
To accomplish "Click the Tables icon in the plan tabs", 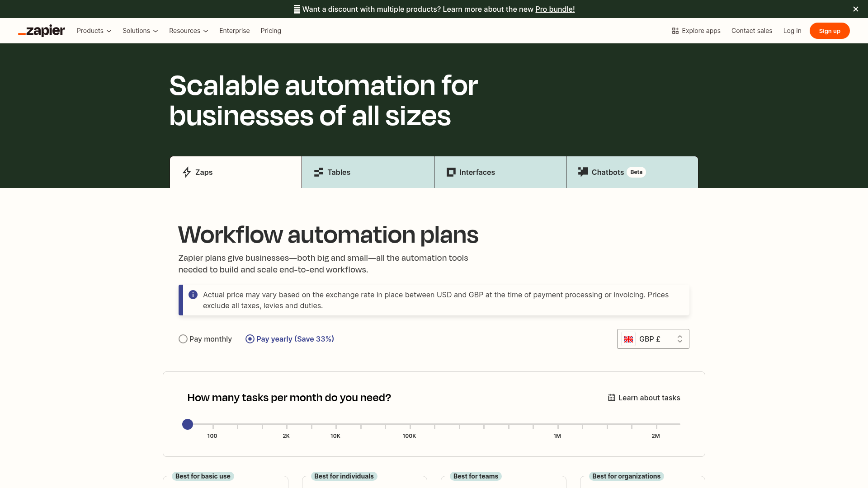I will point(319,172).
